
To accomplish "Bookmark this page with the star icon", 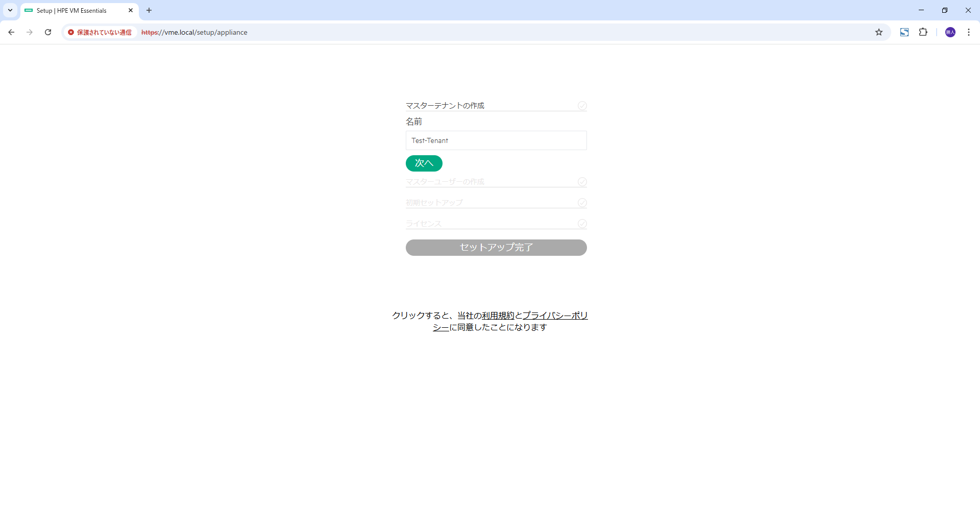I will click(x=879, y=32).
